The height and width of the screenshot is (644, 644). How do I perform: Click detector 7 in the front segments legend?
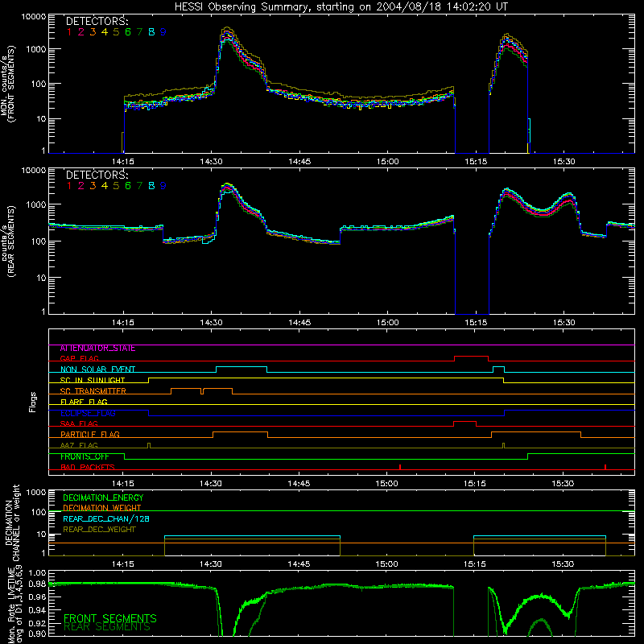[x=139, y=32]
